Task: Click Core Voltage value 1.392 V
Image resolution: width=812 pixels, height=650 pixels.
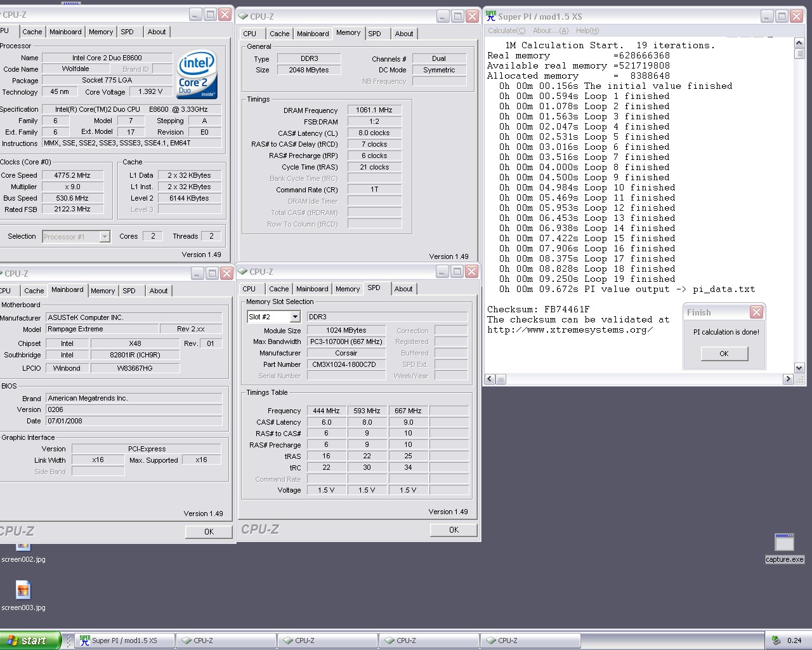Action: [x=150, y=92]
